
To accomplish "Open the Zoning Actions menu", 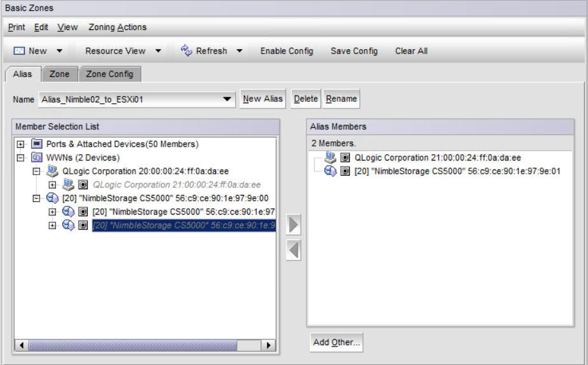I will [x=117, y=27].
